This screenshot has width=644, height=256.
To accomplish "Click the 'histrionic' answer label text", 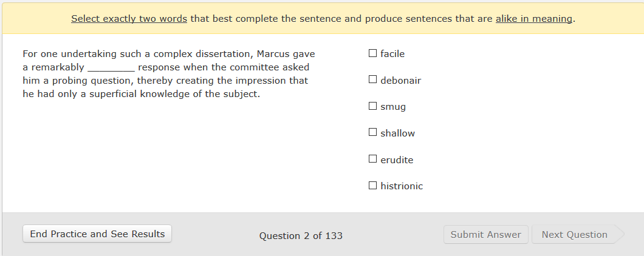I will click(x=402, y=186).
